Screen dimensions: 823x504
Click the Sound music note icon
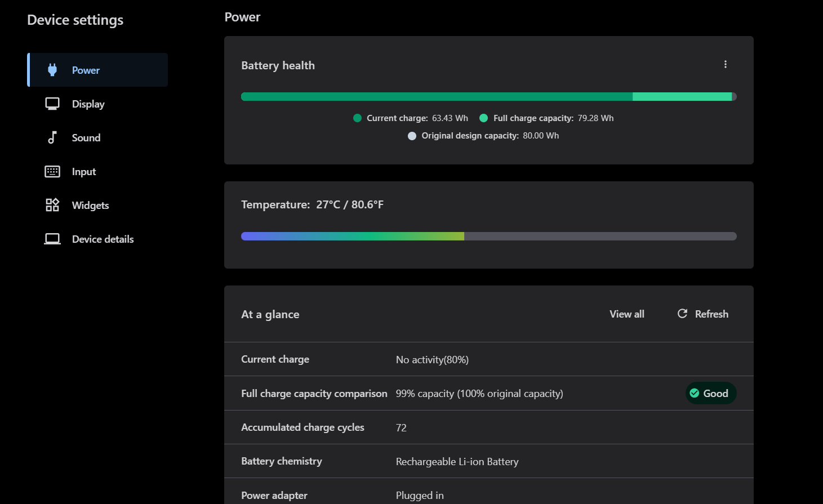[x=52, y=137]
